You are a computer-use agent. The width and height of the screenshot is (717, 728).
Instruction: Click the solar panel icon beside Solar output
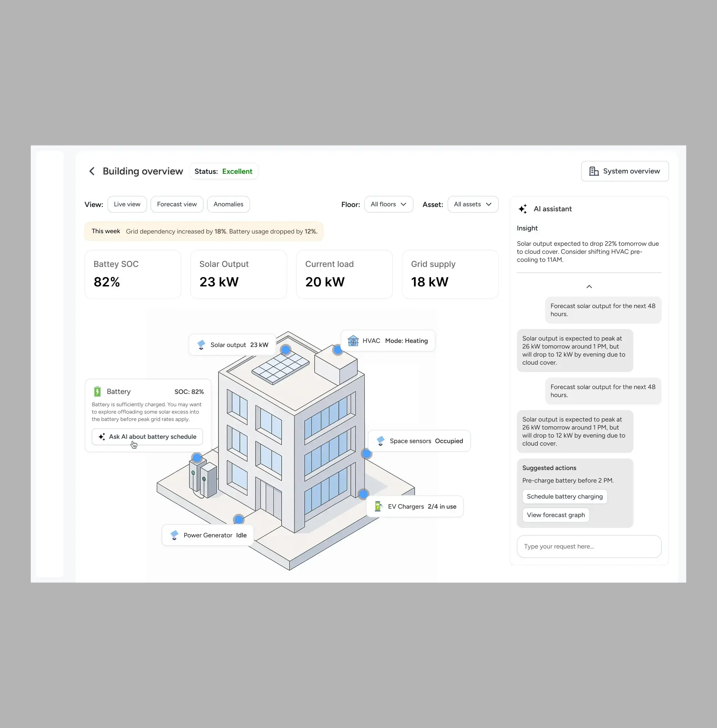201,345
